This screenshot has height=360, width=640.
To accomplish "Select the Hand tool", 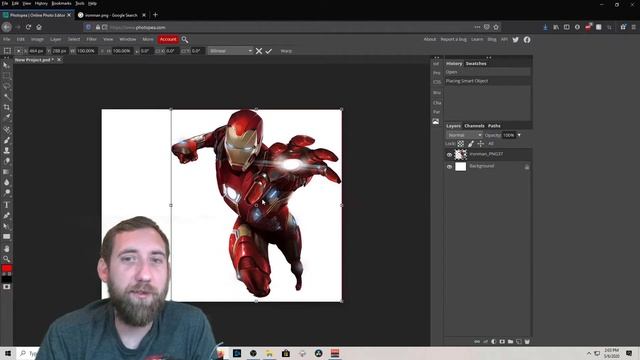I will click(7, 249).
